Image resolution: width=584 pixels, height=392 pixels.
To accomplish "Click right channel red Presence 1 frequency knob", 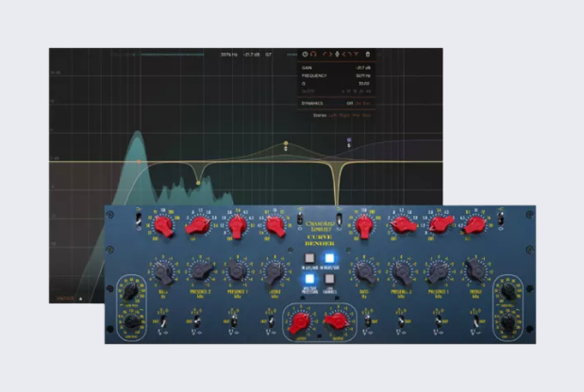I will coord(442,224).
